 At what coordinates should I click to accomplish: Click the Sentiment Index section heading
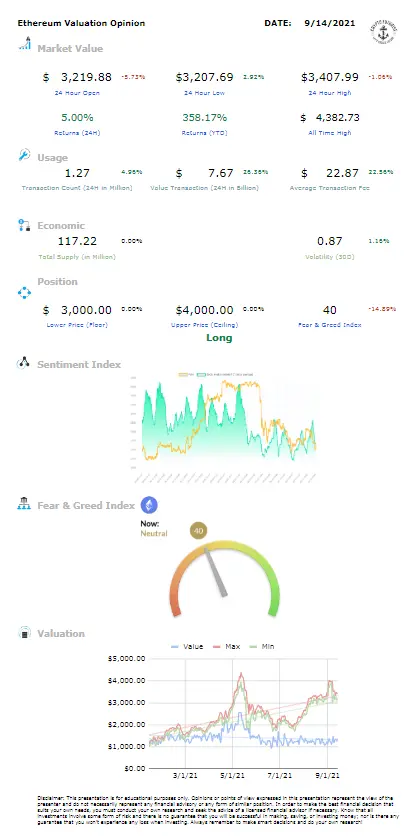[x=79, y=364]
